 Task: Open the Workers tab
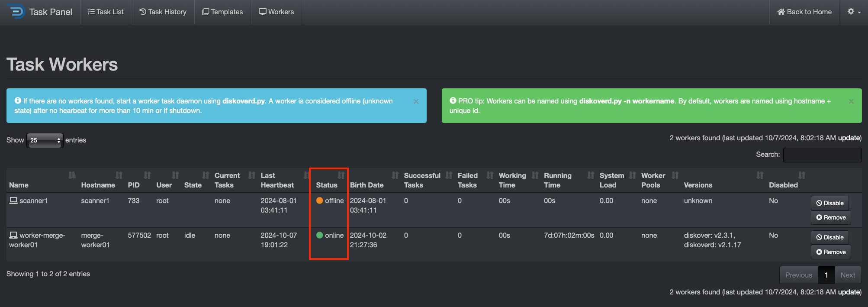tap(276, 12)
